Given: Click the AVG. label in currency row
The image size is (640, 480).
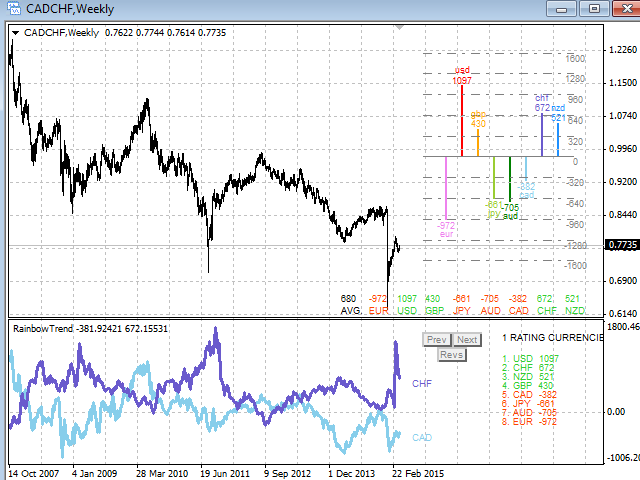Looking at the screenshot, I should [x=349, y=311].
